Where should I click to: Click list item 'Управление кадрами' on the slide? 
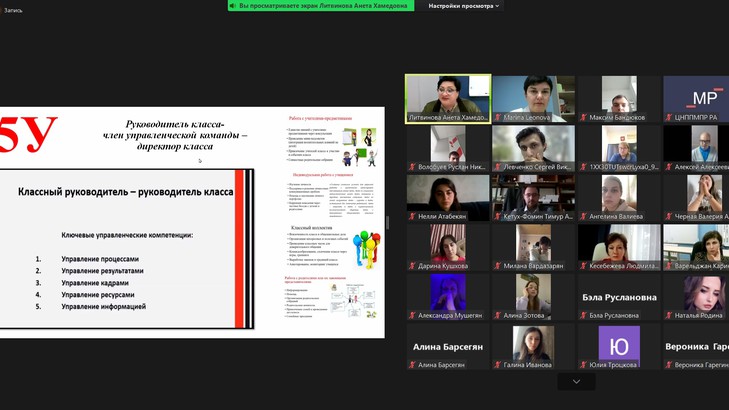[x=95, y=283]
